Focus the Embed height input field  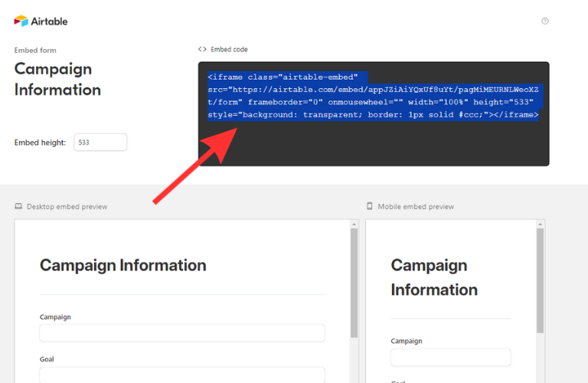pos(100,142)
